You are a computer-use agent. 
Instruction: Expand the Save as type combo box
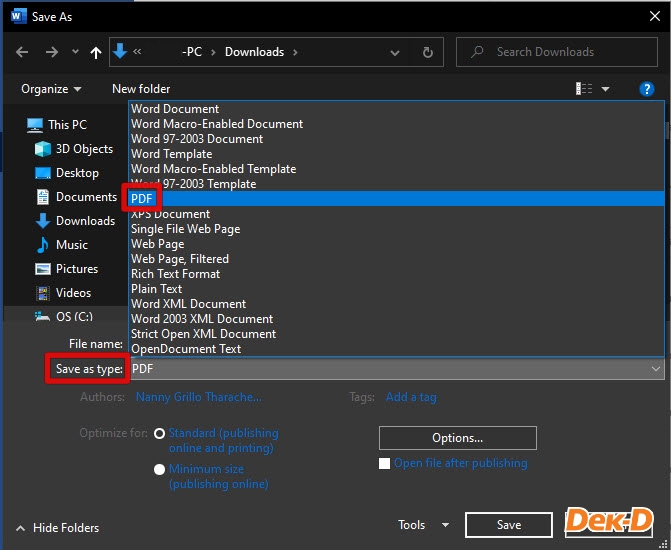[397, 369]
